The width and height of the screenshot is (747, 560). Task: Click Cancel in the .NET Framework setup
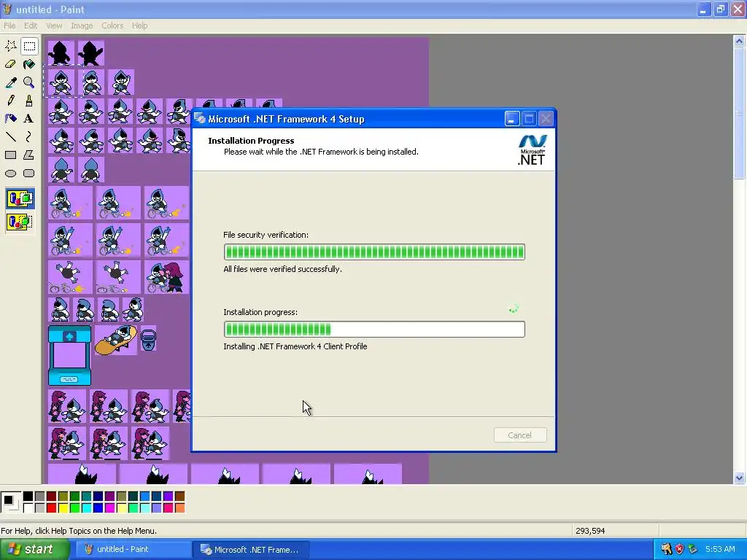(519, 435)
